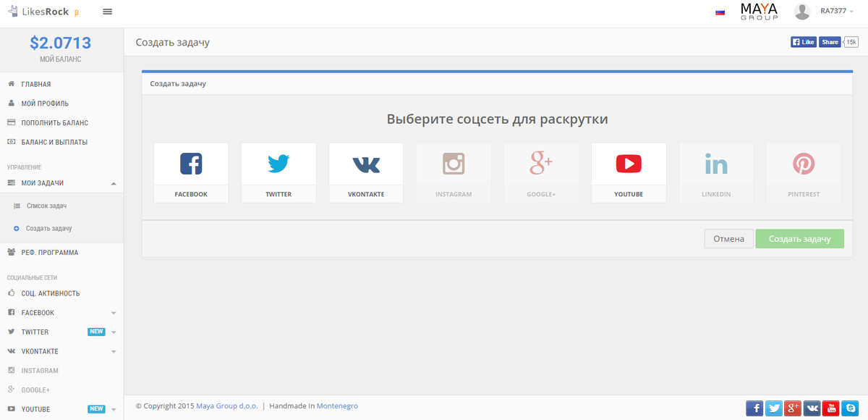Open the Maya Group logo
The height and width of the screenshot is (420, 868).
tap(759, 11)
